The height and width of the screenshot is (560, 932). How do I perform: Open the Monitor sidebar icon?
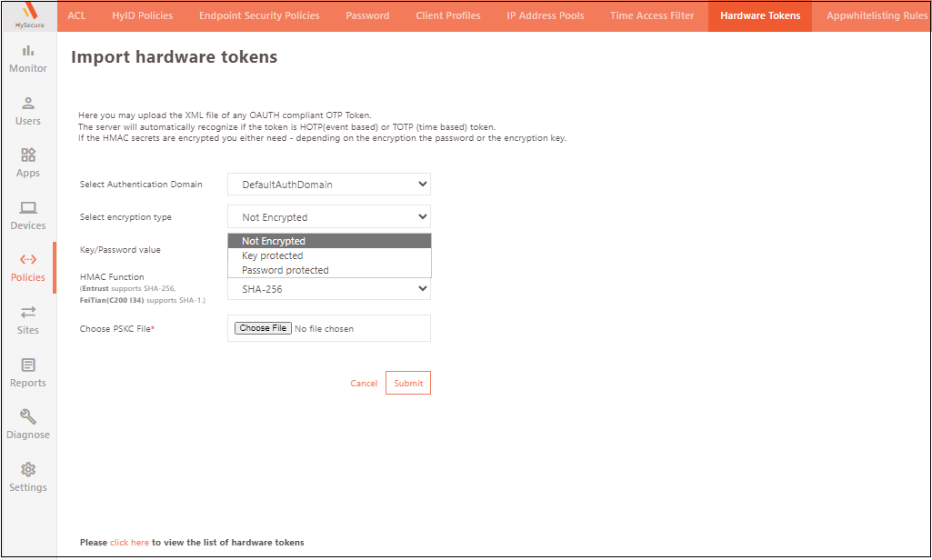[x=28, y=52]
